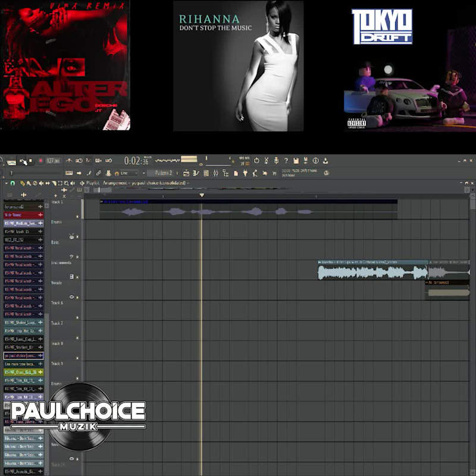Click the arrow left of Pattern 2
Screen dimensions: 476x476
tap(143, 173)
